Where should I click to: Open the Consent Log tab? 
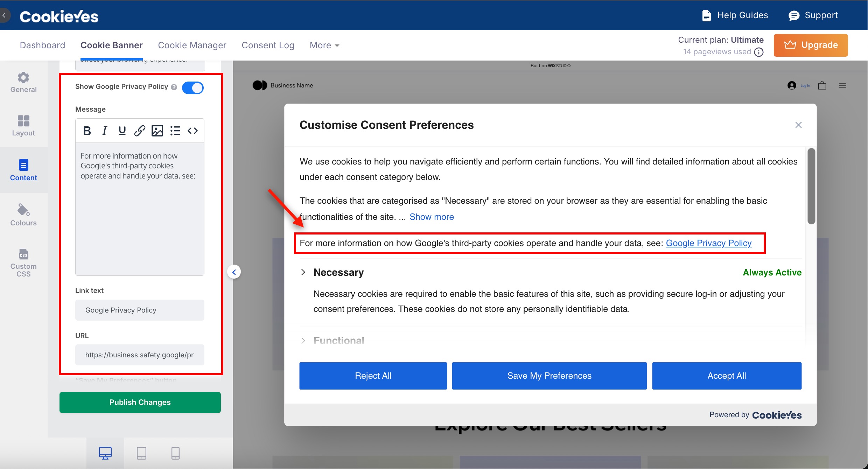coord(268,45)
